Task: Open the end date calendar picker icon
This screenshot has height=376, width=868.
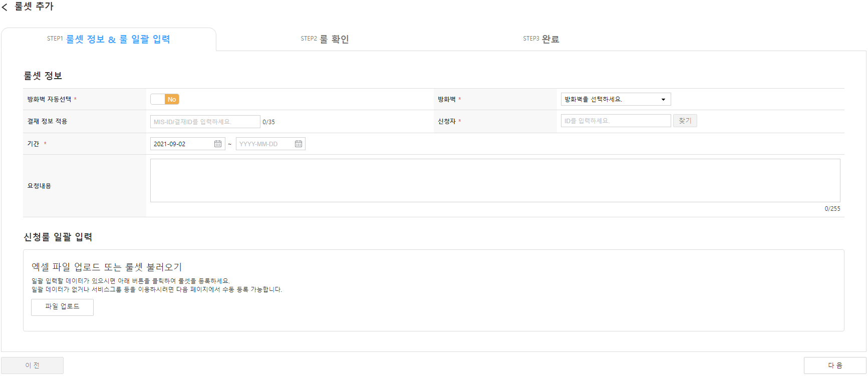Action: (x=299, y=144)
